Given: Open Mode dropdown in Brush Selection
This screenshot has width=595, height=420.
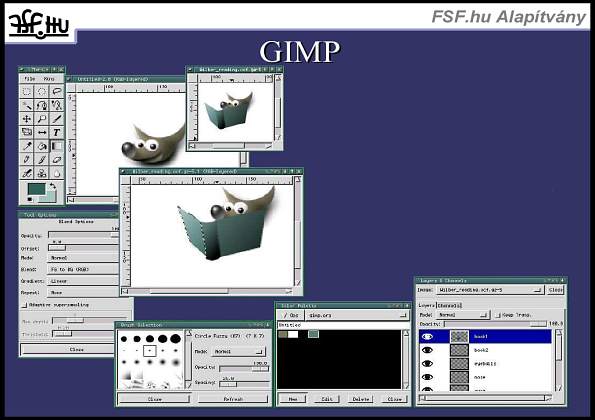Looking at the screenshot, I should [x=238, y=352].
